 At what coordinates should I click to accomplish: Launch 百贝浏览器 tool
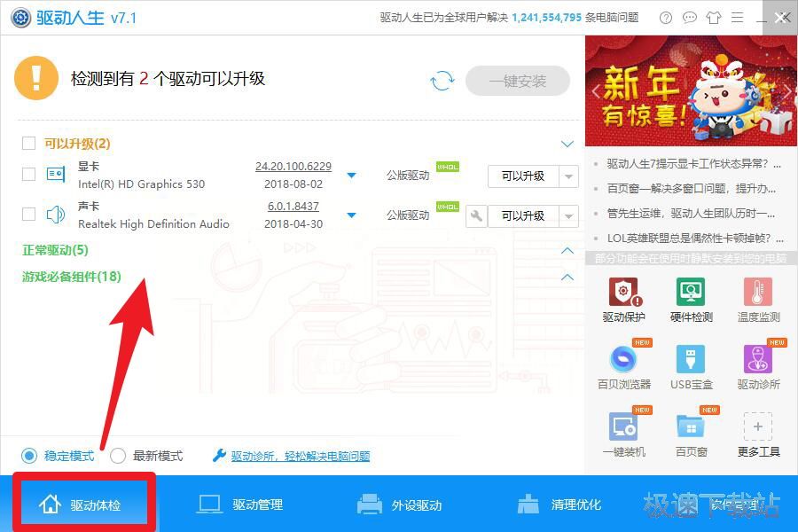[x=623, y=367]
